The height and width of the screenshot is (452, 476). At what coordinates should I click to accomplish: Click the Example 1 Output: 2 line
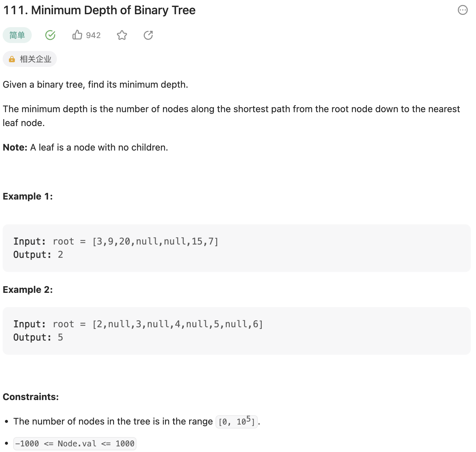[x=38, y=255]
